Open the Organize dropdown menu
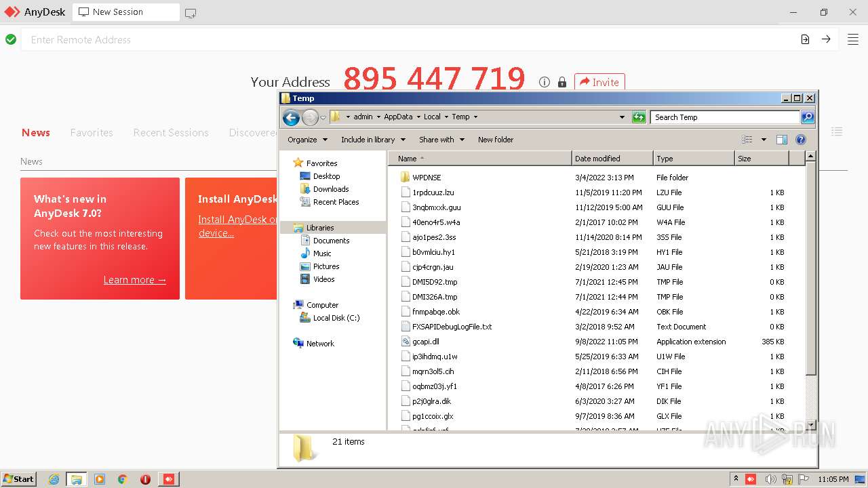Viewport: 868px width, 488px height. [307, 140]
